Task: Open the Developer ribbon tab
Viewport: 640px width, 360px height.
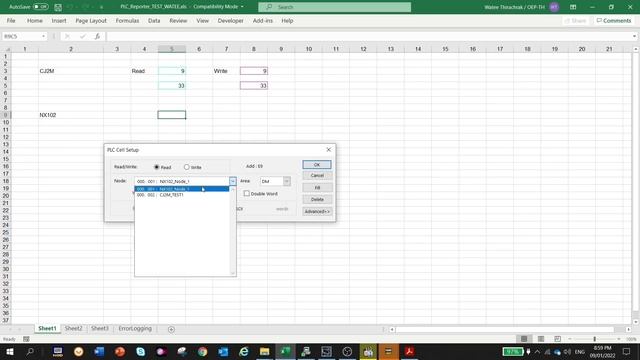Action: tap(230, 20)
